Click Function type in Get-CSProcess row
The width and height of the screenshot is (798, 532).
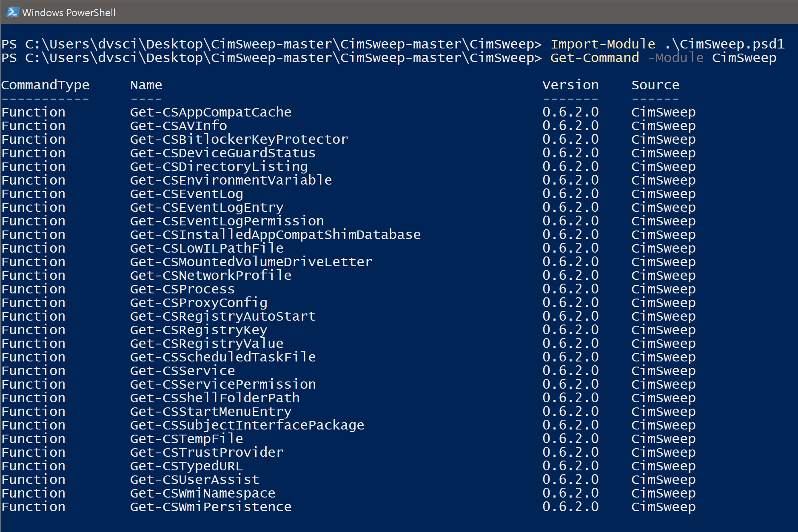click(x=34, y=289)
